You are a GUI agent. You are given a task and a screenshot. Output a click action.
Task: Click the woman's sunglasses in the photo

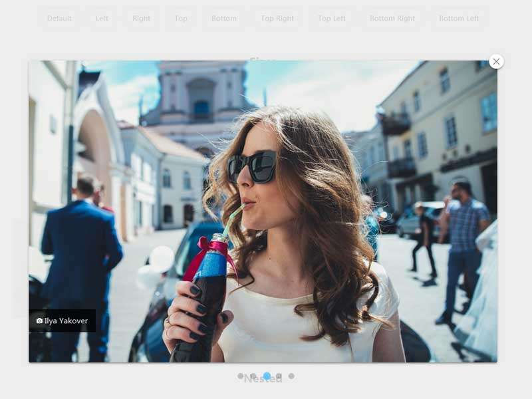252,167
